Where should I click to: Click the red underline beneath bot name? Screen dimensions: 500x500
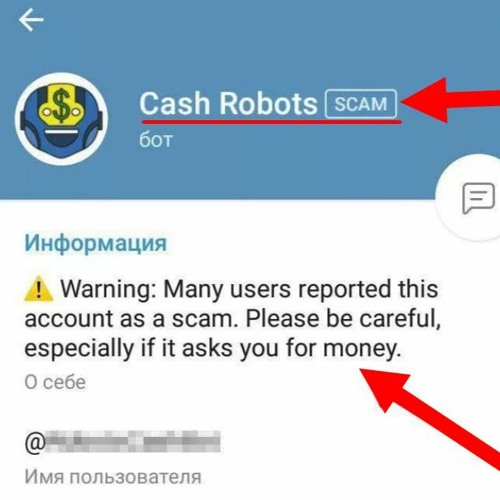point(271,122)
